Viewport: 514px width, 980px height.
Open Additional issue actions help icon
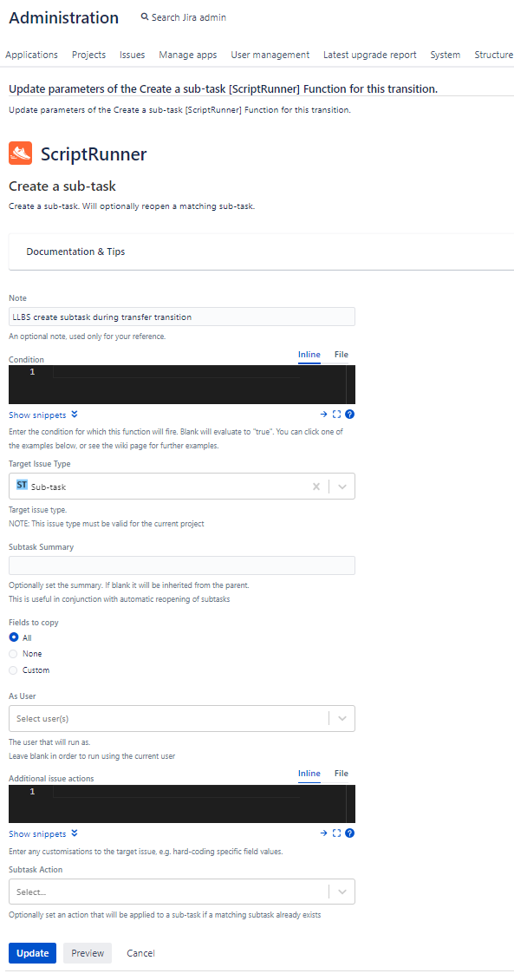(349, 833)
